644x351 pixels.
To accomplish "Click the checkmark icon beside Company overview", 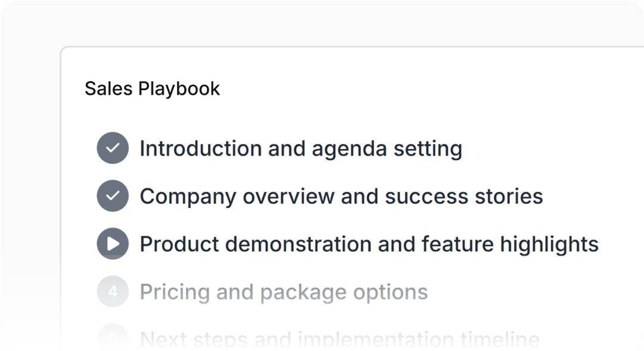I will [x=113, y=195].
